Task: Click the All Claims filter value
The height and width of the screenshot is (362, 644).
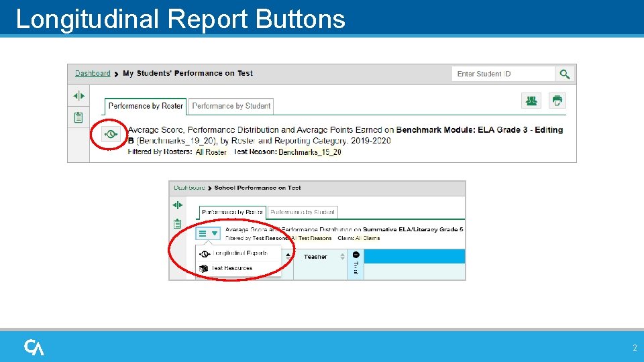Action: [368, 238]
